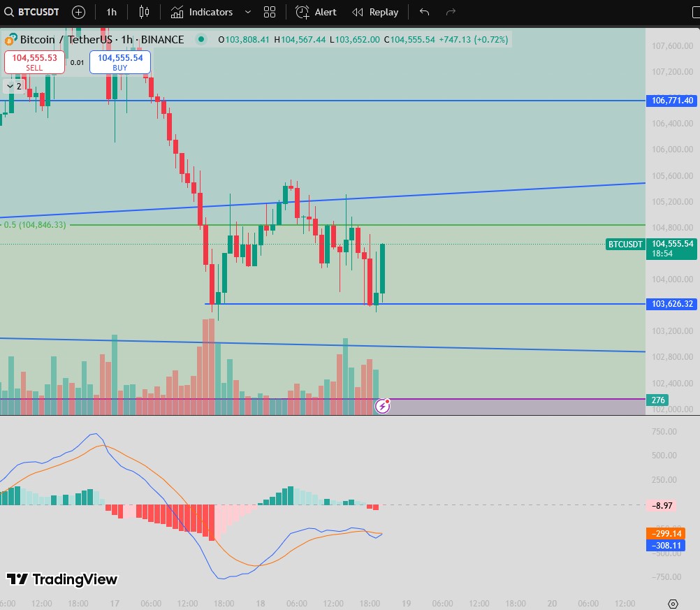Click the open price O103,808.41 value
This screenshot has width=700, height=610.
(x=244, y=40)
